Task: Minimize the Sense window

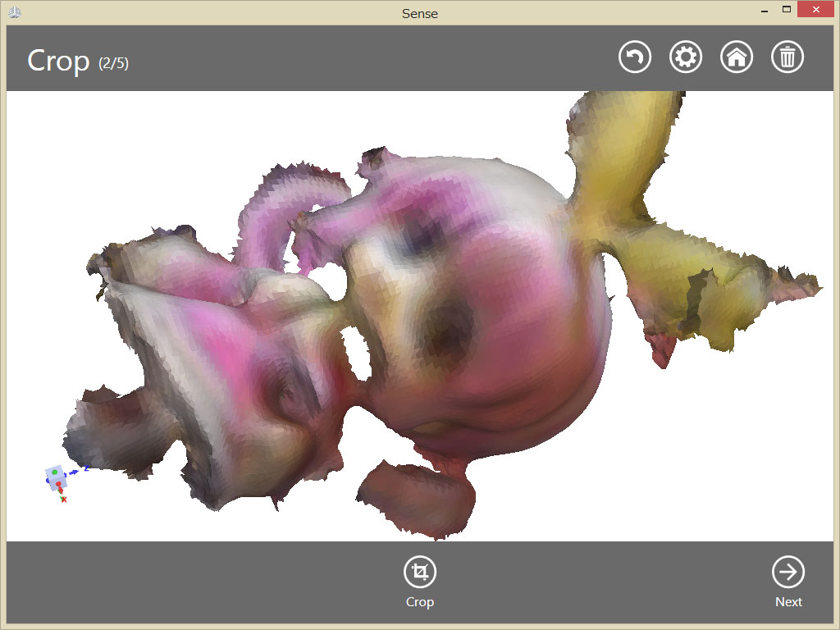Action: 765,10
